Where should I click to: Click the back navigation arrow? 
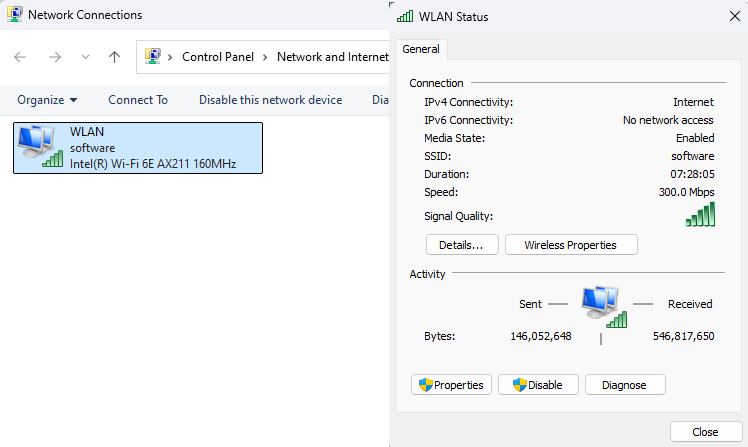click(x=21, y=57)
